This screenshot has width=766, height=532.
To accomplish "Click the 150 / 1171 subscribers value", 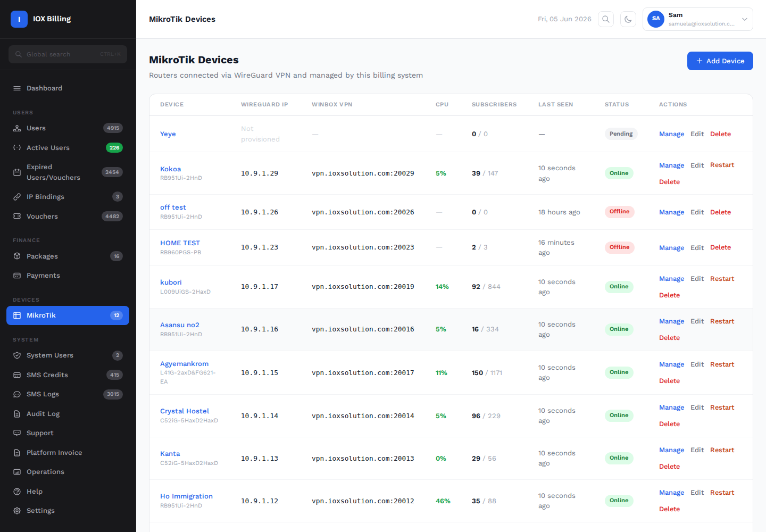I will coord(487,373).
